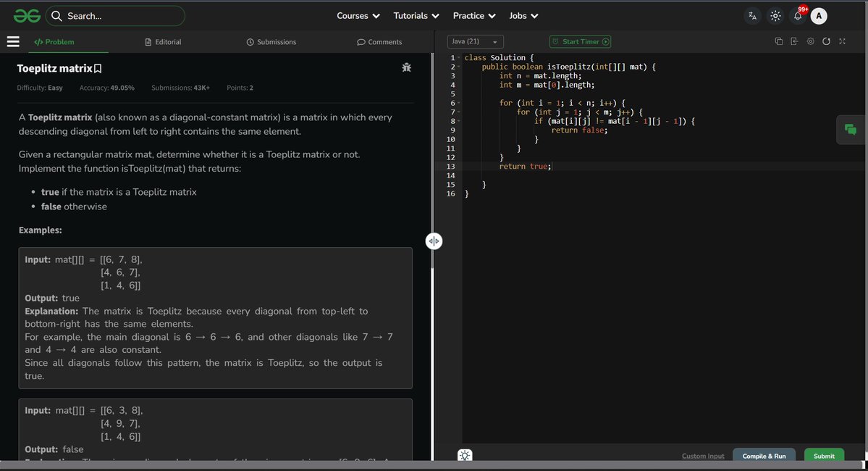Screen dimensions: 868x471
Task: Click the 'Examples:' heading
Action: [41, 230]
